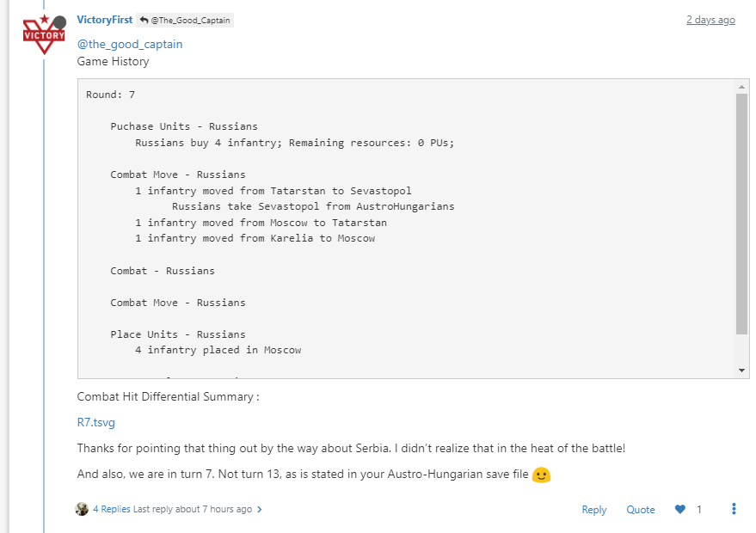Quote this post
The width and height of the screenshot is (756, 533).
point(640,510)
